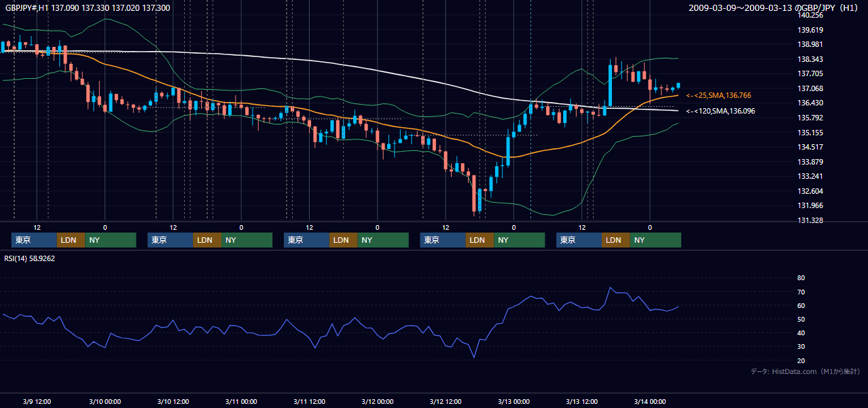
Task: Click the 137.705 price axis label
Action: tap(810, 73)
